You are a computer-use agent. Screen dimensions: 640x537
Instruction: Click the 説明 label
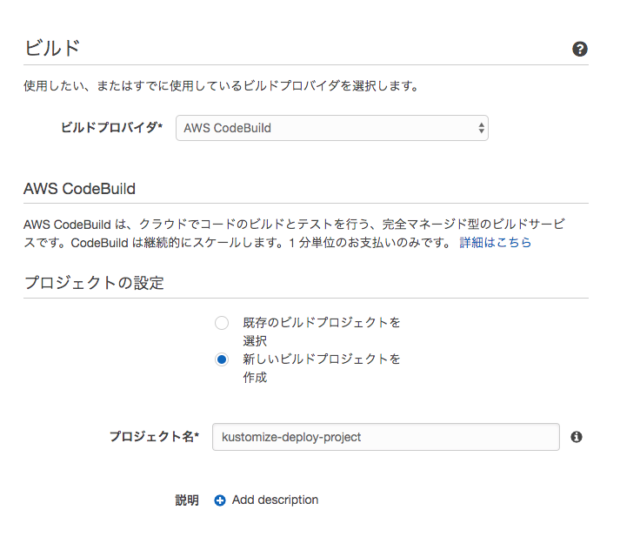tap(187, 500)
